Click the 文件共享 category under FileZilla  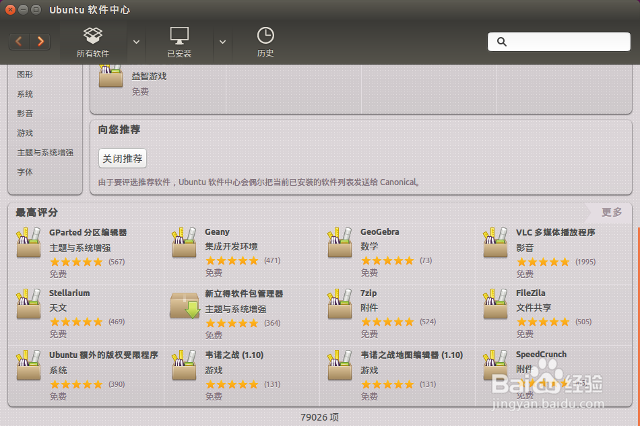tap(533, 308)
